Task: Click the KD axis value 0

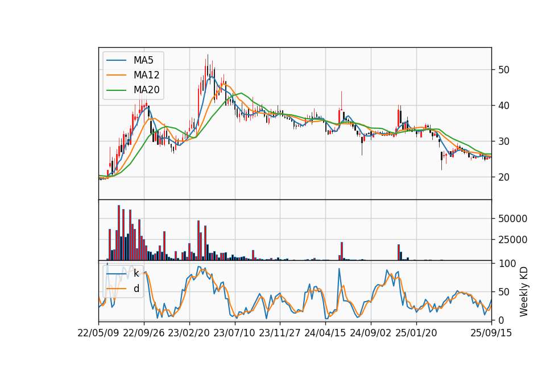Action: [x=501, y=320]
